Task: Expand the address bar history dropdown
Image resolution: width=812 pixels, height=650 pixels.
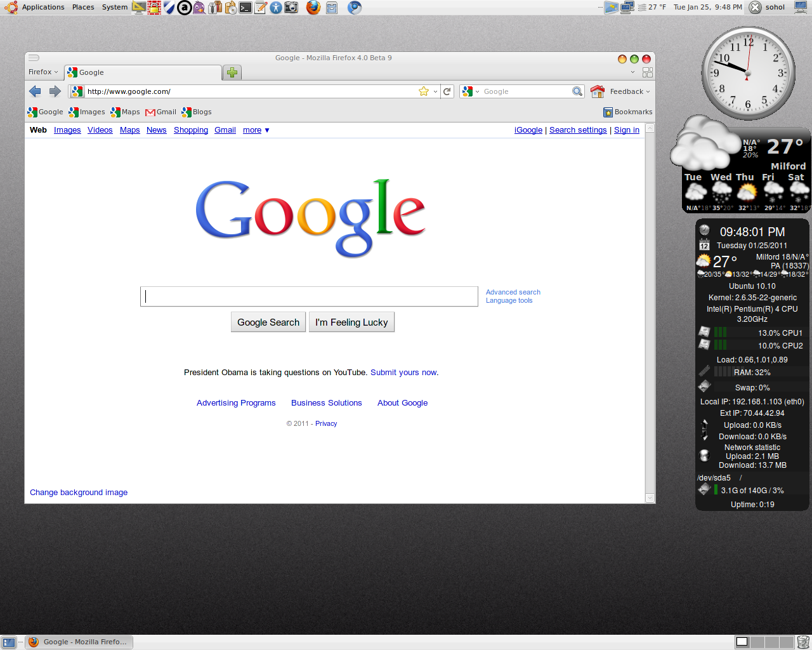Action: 435,91
